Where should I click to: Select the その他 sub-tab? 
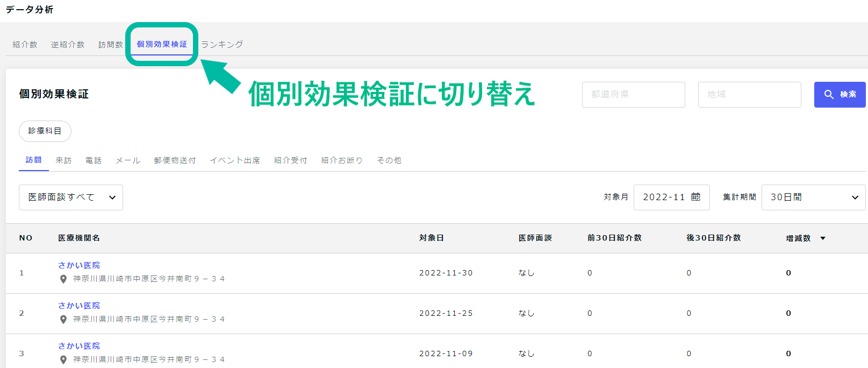[x=389, y=160]
